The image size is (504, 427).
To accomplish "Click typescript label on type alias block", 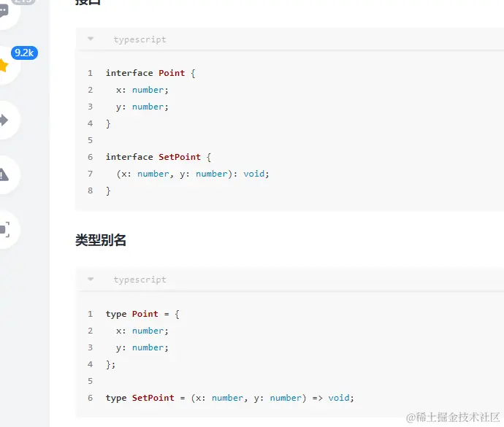I will (140, 280).
